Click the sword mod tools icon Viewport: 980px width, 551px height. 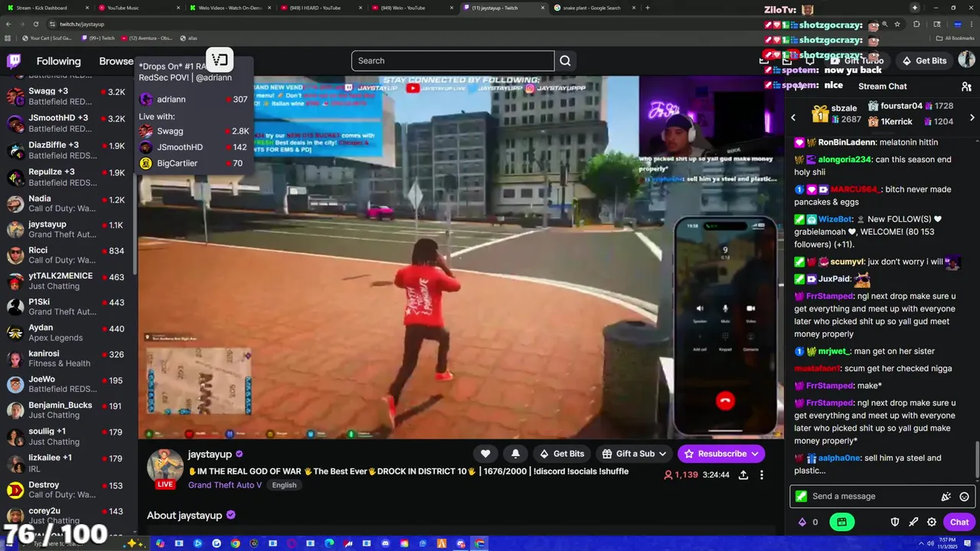click(913, 522)
